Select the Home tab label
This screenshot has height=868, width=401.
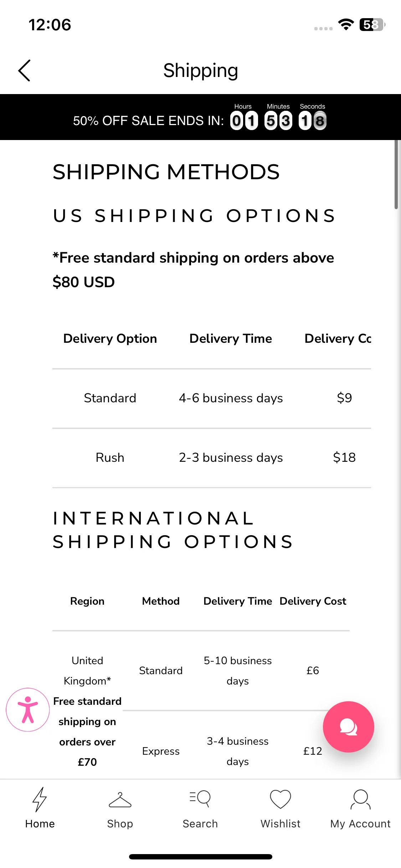[x=40, y=824]
